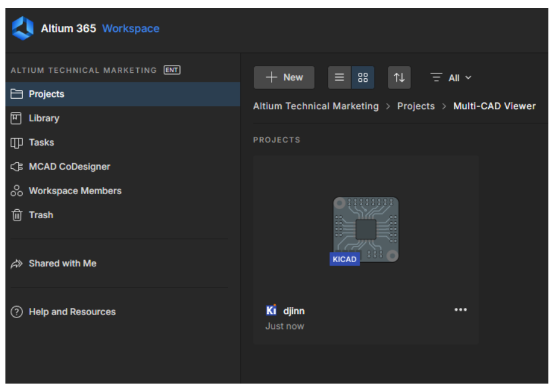This screenshot has width=555, height=392.
Task: Switch to grid view layout
Action: pyautogui.click(x=363, y=78)
